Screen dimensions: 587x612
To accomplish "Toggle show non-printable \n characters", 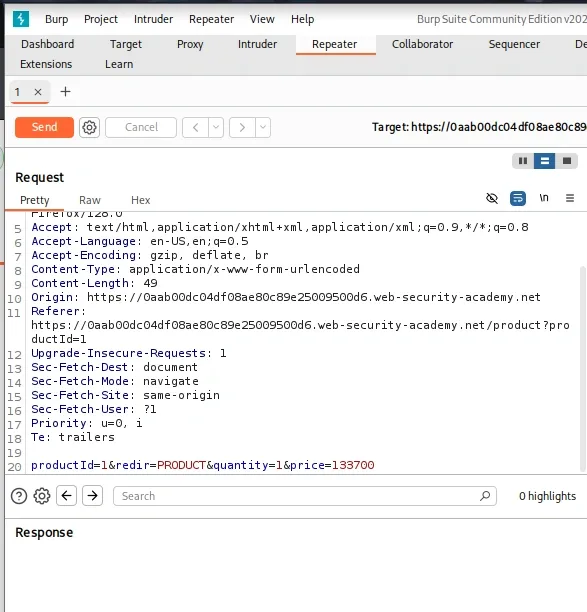I will [x=544, y=198].
